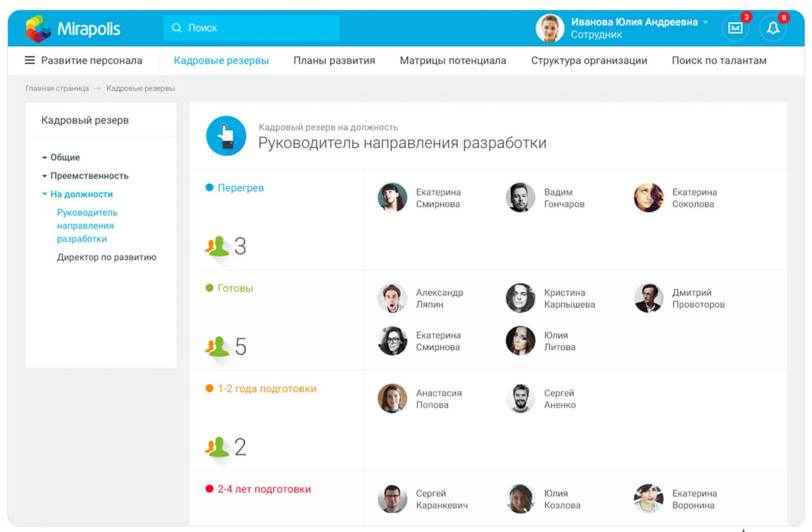Open Александр Ляпин's avatar
Image resolution: width=812 pixels, height=532 pixels.
click(x=392, y=298)
